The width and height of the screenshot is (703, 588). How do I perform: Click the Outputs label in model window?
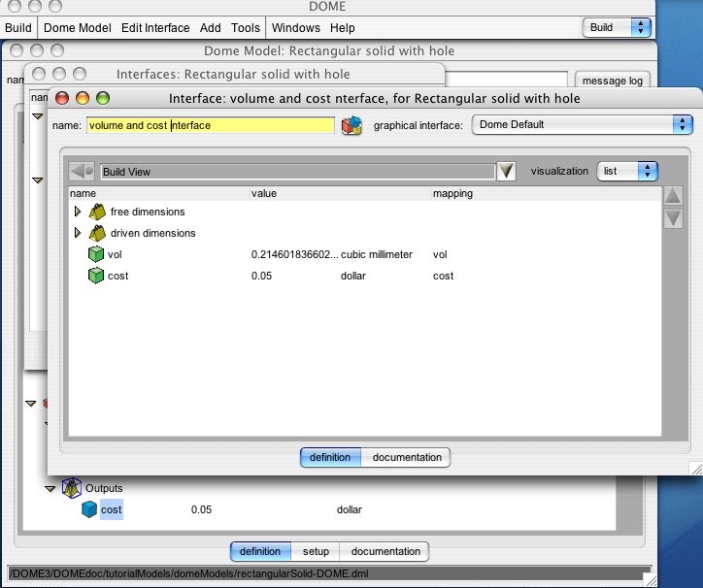104,488
